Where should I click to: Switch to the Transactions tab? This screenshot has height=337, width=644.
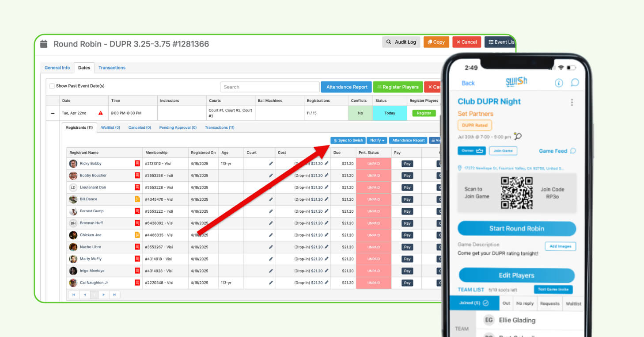point(112,68)
